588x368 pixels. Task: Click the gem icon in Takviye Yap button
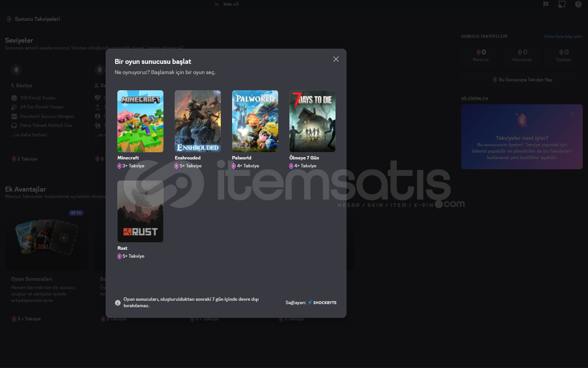[495, 80]
